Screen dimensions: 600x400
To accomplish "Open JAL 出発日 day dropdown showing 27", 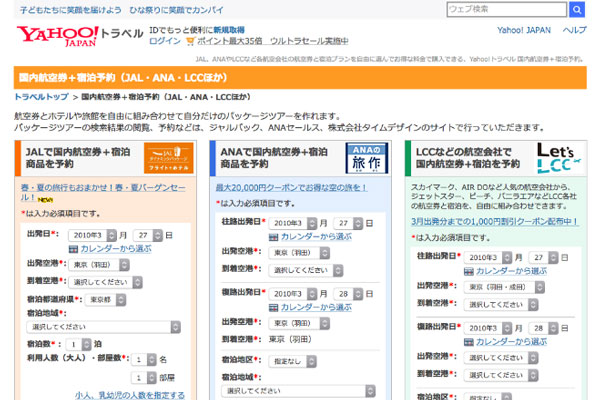I will click(x=148, y=235).
